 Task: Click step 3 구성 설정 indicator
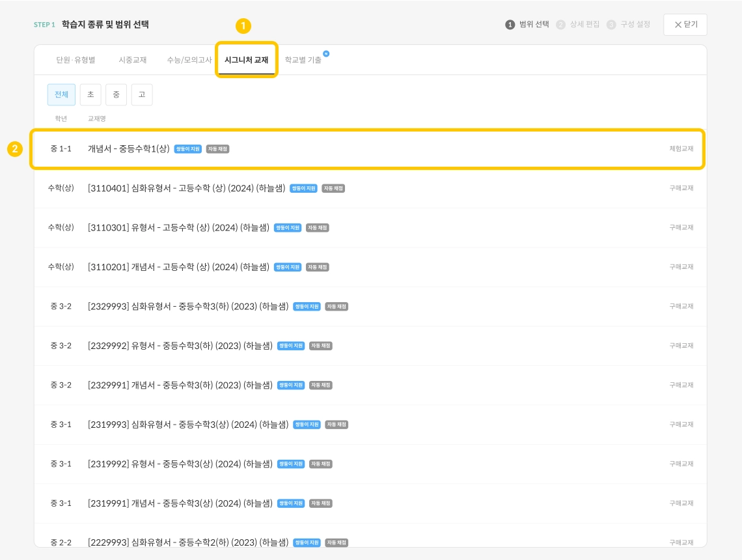pos(629,25)
